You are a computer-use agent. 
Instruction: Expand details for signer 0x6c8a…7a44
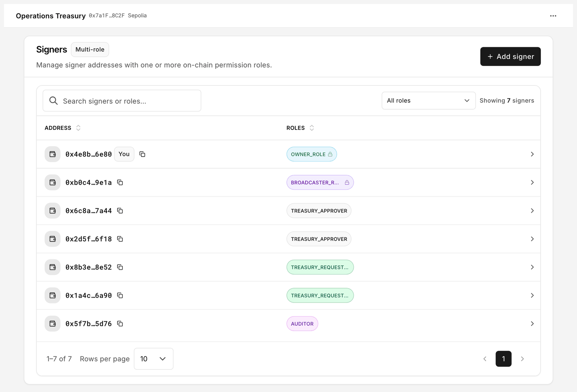[532, 211]
